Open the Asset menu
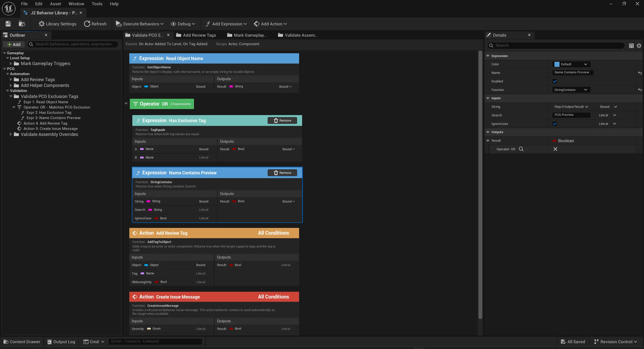The height and width of the screenshot is (349, 644). 55,4
